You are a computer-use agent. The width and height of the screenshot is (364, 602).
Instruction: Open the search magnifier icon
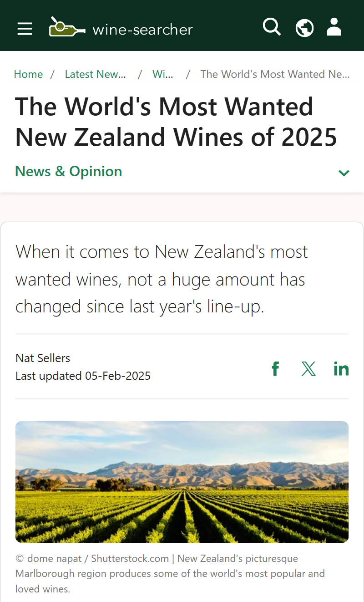pos(272,27)
